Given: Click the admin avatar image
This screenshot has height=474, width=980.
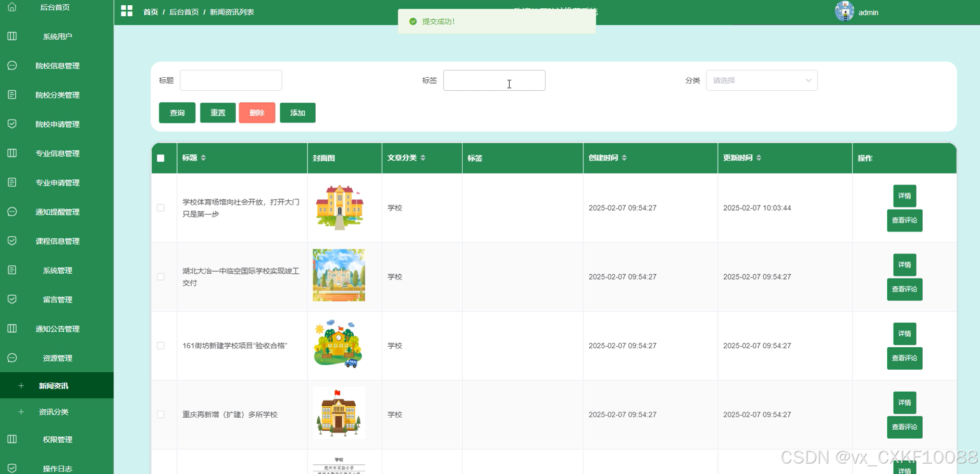Looking at the screenshot, I should point(844,11).
